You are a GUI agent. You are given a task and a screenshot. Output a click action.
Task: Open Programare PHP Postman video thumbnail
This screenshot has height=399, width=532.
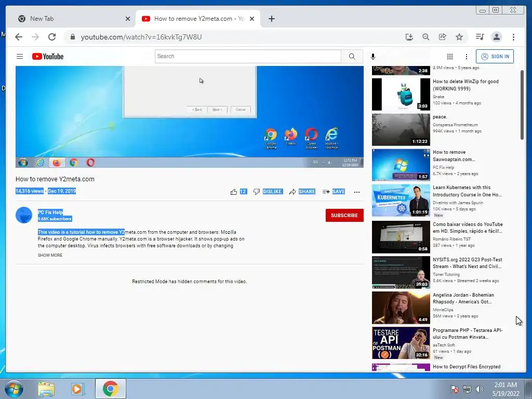pos(401,343)
